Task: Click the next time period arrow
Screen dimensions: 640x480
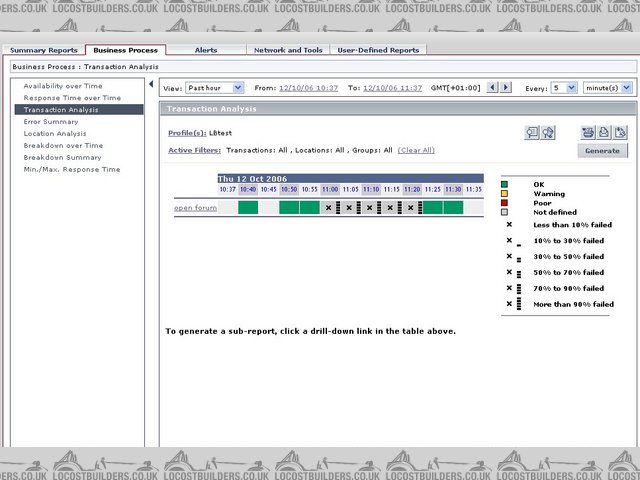Action: (506, 88)
